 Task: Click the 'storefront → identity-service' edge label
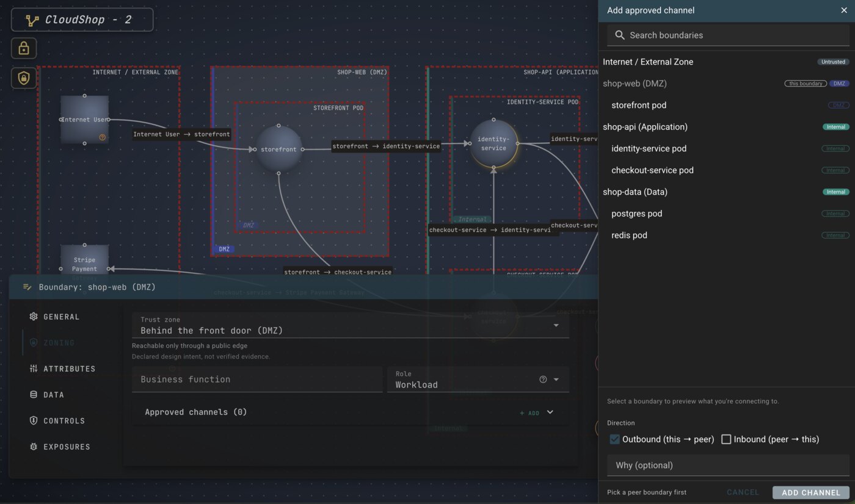pyautogui.click(x=386, y=146)
